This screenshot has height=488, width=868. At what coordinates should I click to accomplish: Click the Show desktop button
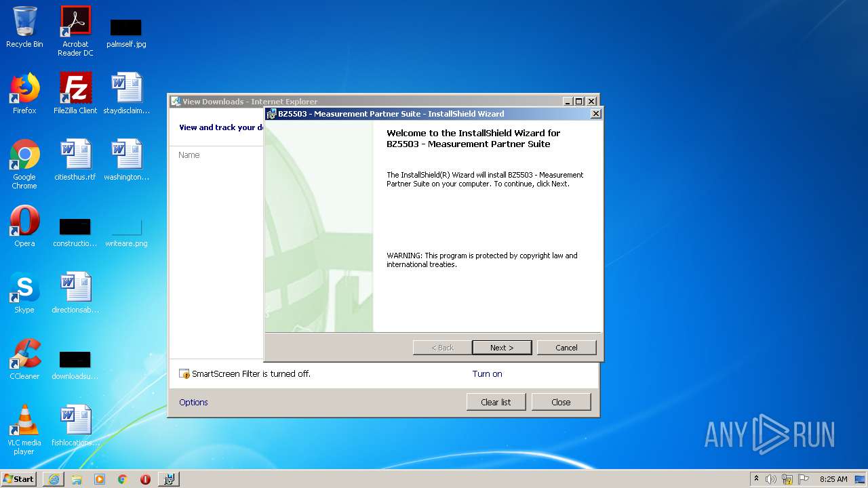(x=861, y=479)
